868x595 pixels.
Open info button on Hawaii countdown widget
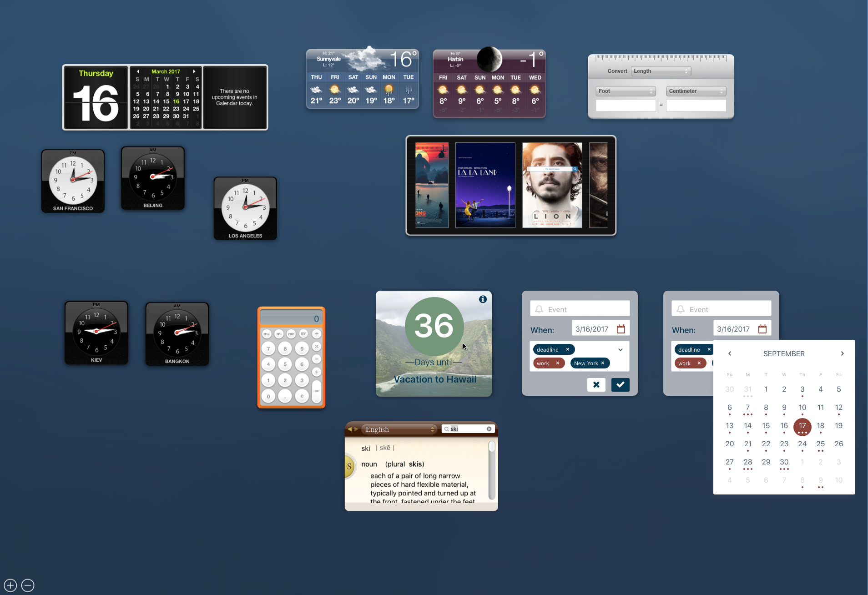tap(483, 299)
